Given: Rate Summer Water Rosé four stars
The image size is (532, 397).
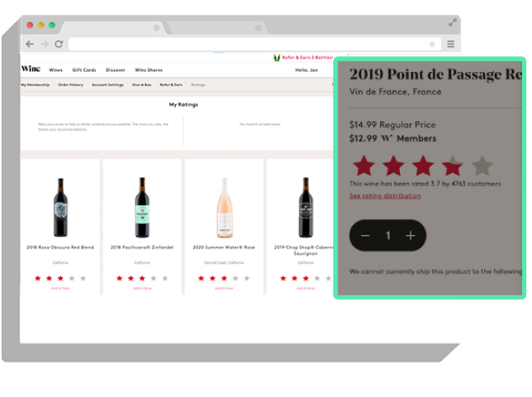Looking at the screenshot, I should coord(235,279).
